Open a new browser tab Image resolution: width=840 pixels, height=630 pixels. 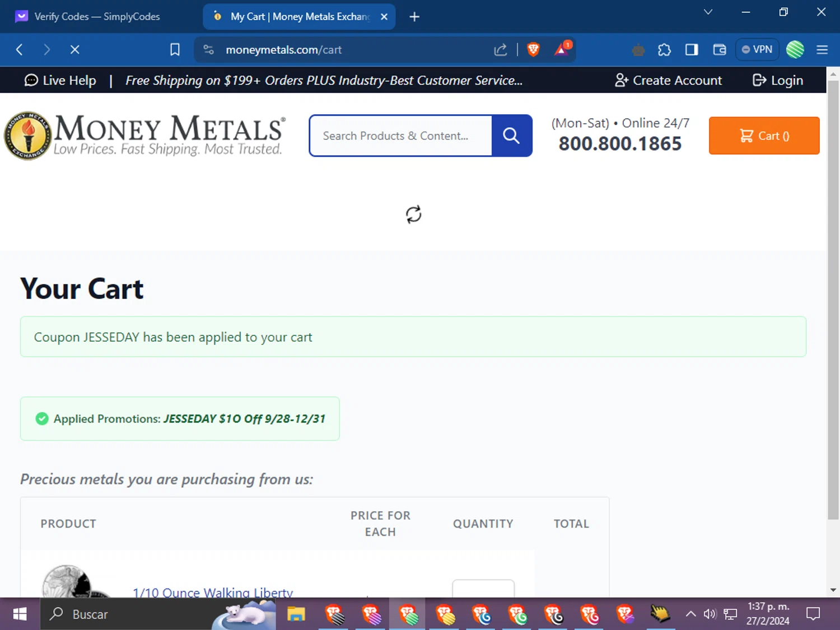tap(414, 17)
